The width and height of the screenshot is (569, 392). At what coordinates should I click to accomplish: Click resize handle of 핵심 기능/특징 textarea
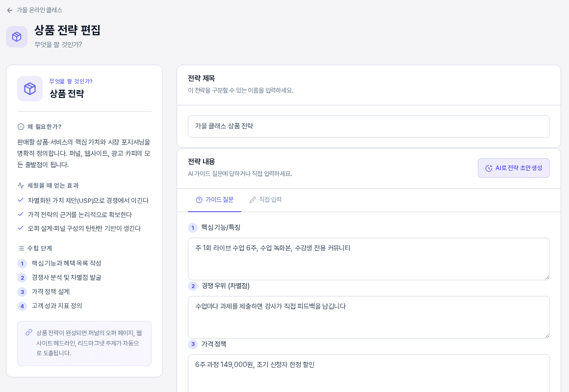point(547,277)
